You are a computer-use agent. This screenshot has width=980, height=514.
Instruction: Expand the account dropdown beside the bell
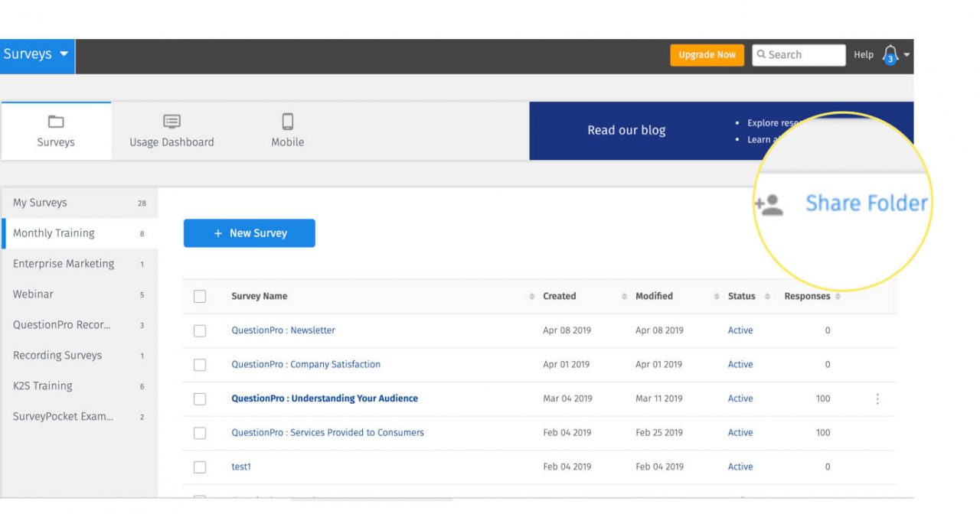tap(905, 54)
